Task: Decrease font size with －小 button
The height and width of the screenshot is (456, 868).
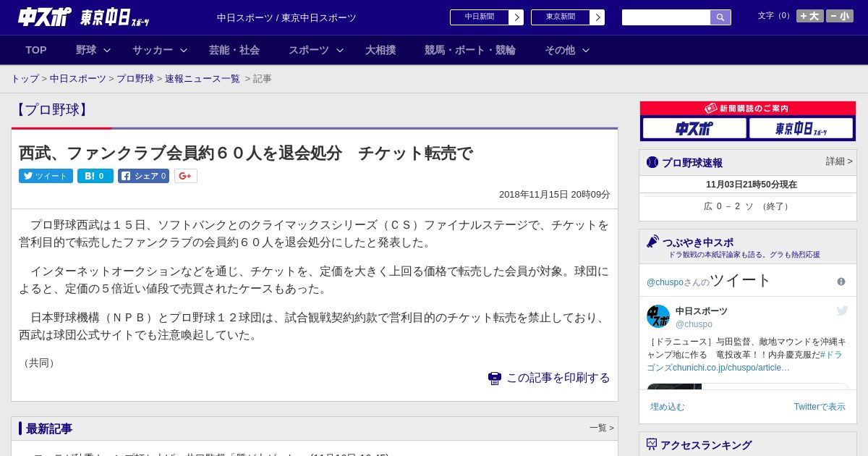Action: click(x=840, y=16)
